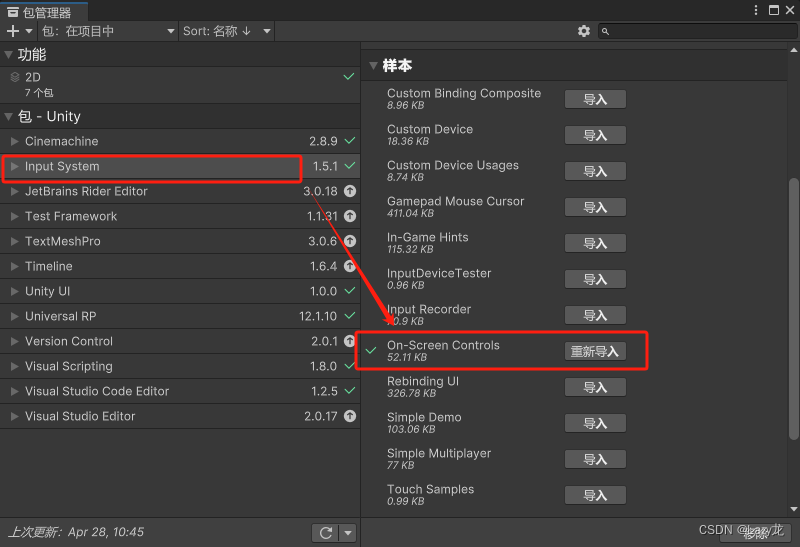The height and width of the screenshot is (547, 800).
Task: Select the Version Control package
Action: [x=180, y=341]
